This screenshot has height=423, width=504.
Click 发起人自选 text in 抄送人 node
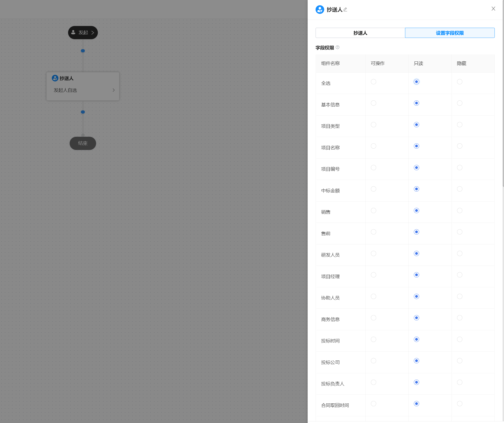pyautogui.click(x=65, y=90)
